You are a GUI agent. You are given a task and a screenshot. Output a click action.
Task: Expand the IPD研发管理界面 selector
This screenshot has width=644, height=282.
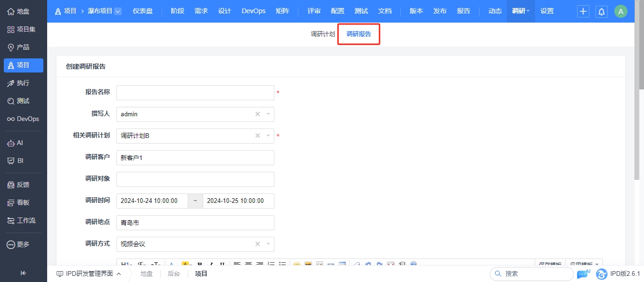tap(89, 274)
